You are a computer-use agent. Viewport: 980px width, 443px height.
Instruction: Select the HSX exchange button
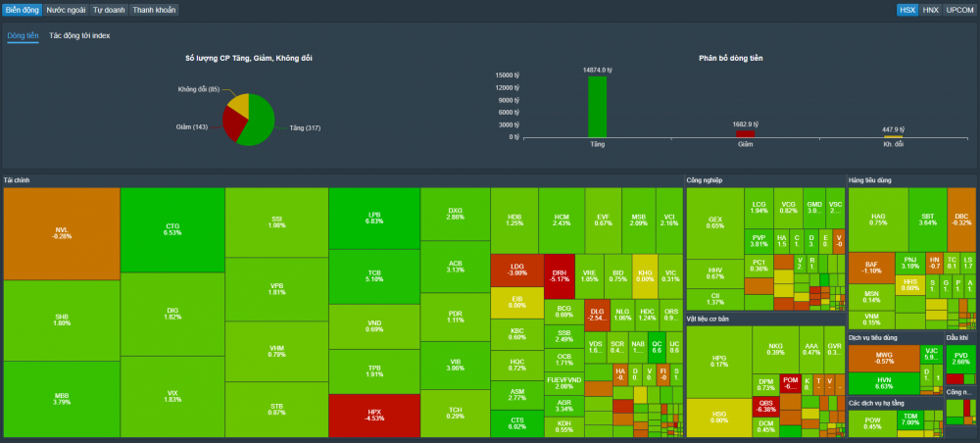pos(907,9)
